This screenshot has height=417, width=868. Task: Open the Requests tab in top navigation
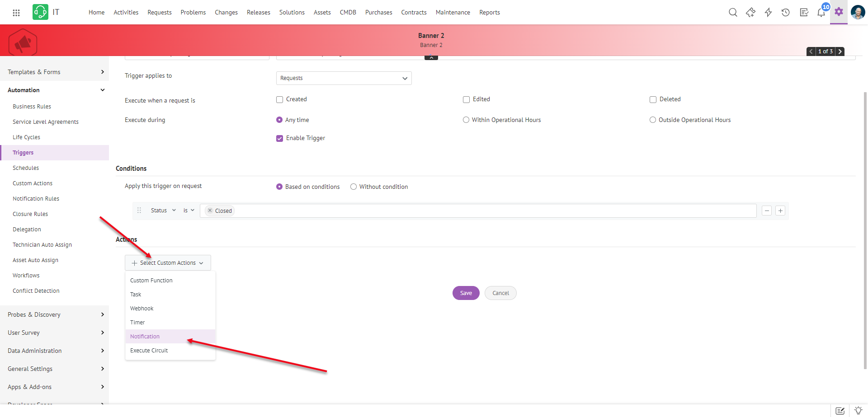click(160, 13)
